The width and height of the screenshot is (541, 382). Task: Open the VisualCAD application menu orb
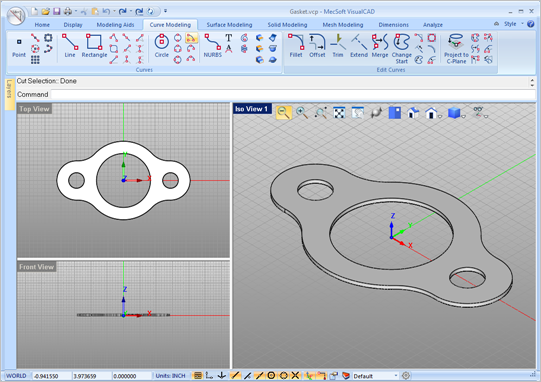click(16, 15)
